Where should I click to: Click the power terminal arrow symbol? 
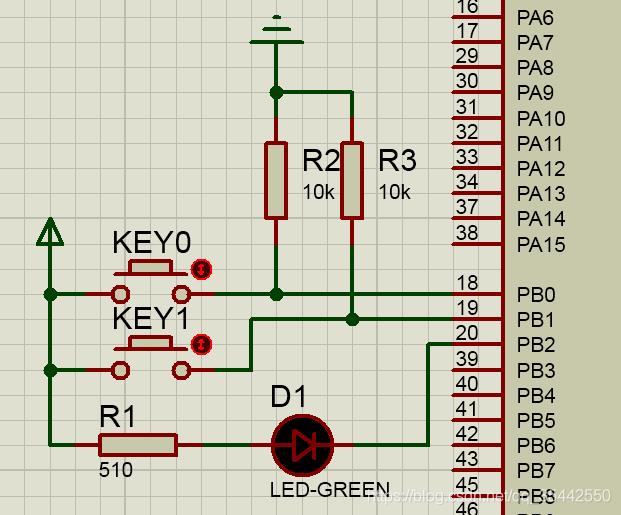pos(50,232)
